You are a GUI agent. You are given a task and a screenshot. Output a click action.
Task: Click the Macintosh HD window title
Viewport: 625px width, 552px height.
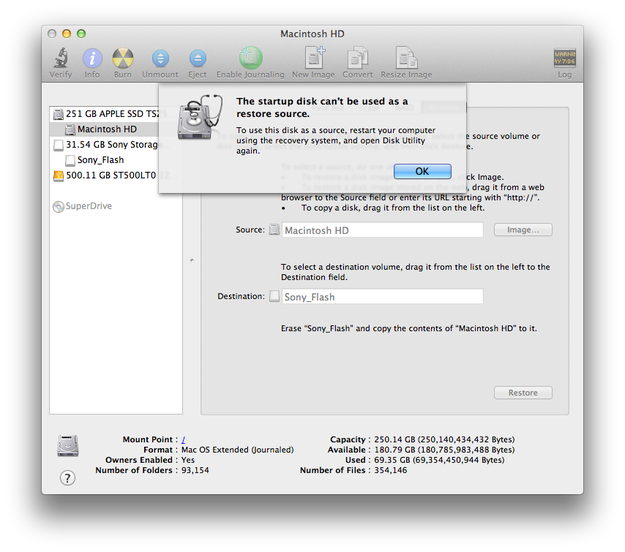tap(312, 34)
